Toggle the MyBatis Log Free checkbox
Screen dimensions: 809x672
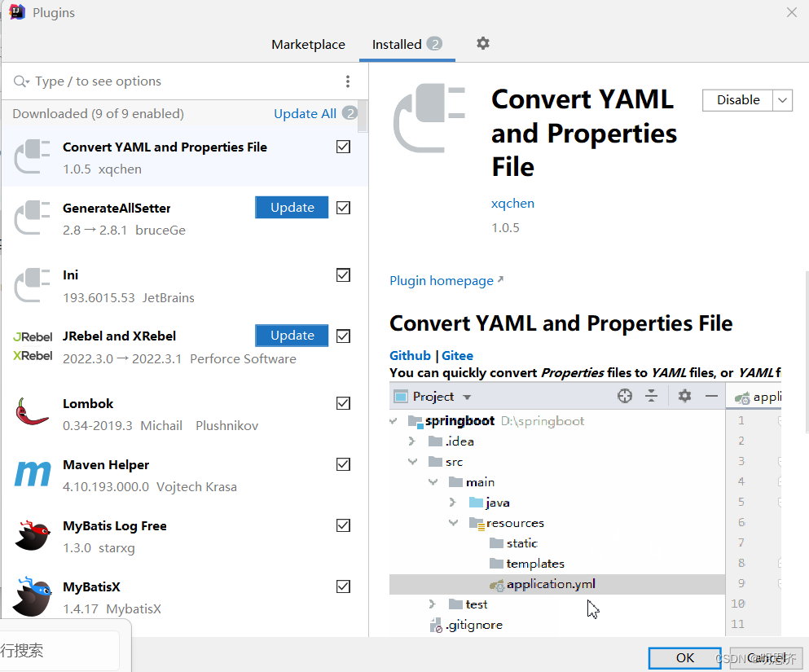tap(343, 525)
